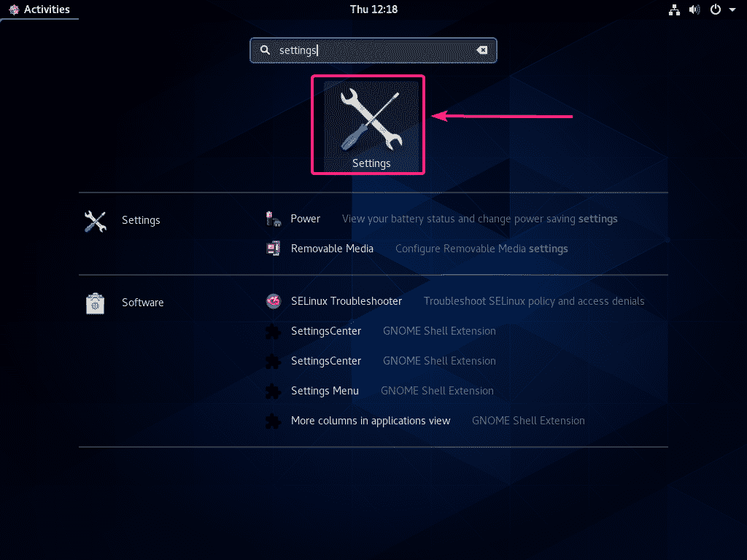
Task: Open the More columns in applications view extension
Action: [x=370, y=420]
